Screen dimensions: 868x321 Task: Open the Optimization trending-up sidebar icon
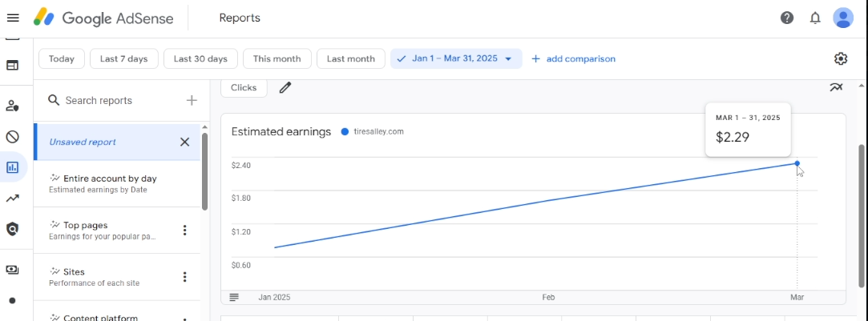click(12, 199)
